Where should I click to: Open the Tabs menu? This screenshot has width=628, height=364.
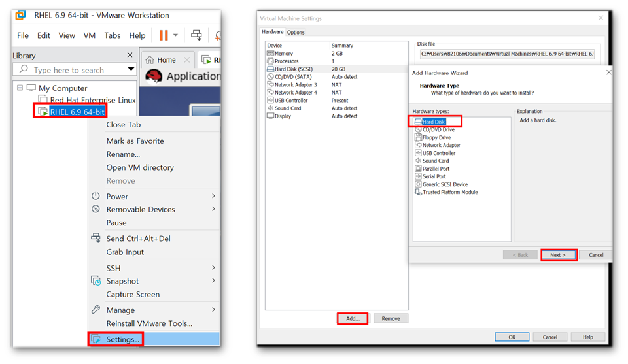[112, 35]
